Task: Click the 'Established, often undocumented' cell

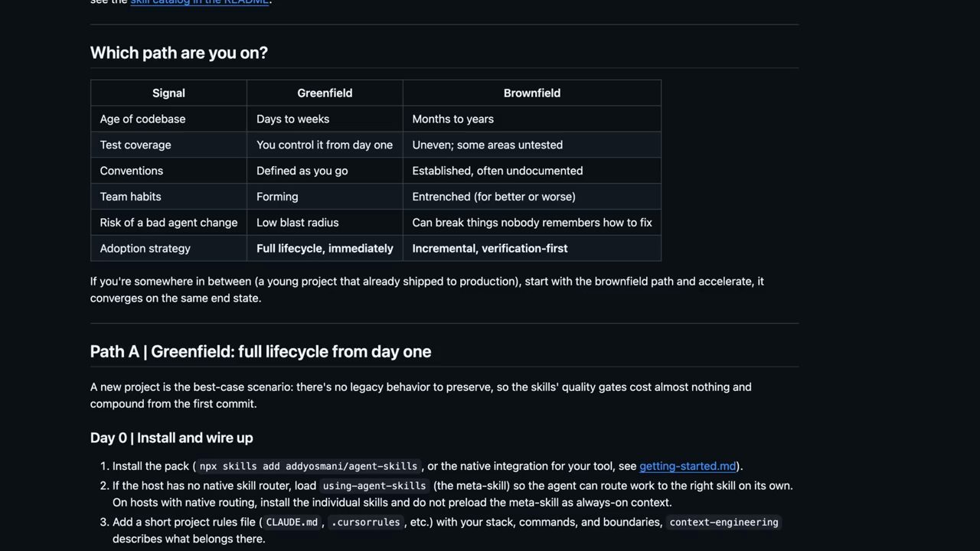Action: (x=532, y=171)
